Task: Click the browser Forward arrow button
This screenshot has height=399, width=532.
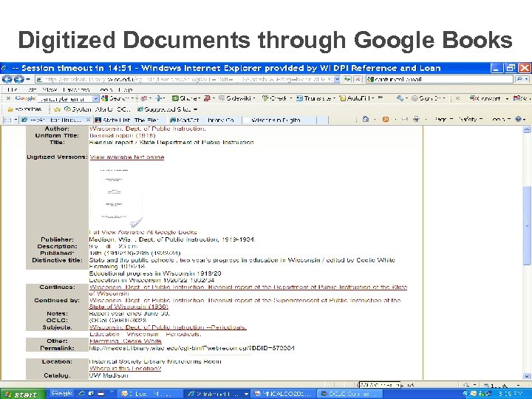Action: pyautogui.click(x=18, y=79)
